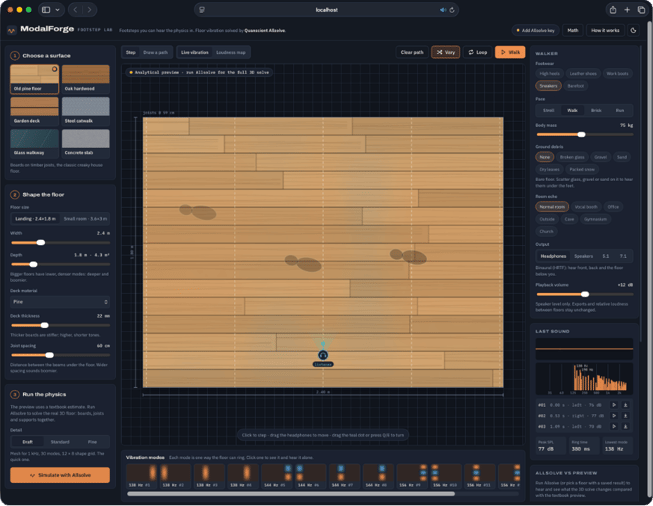Choose Vocal booth room echo
This screenshot has width=653, height=506.
(586, 207)
